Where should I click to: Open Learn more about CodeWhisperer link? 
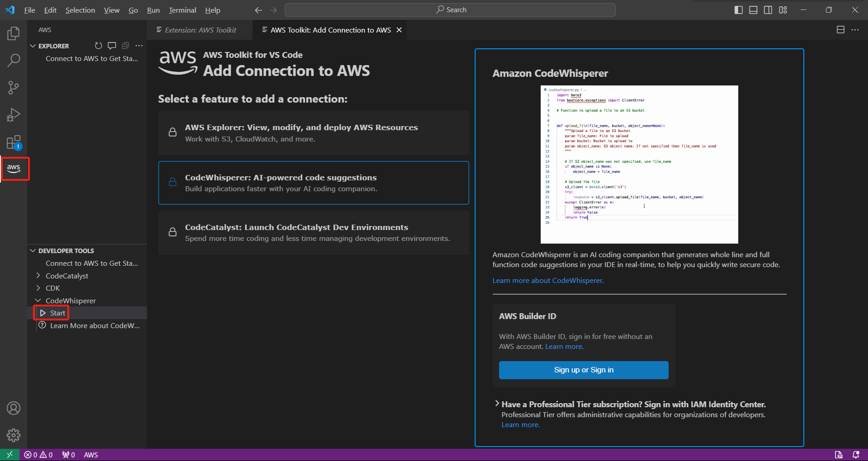tap(548, 280)
